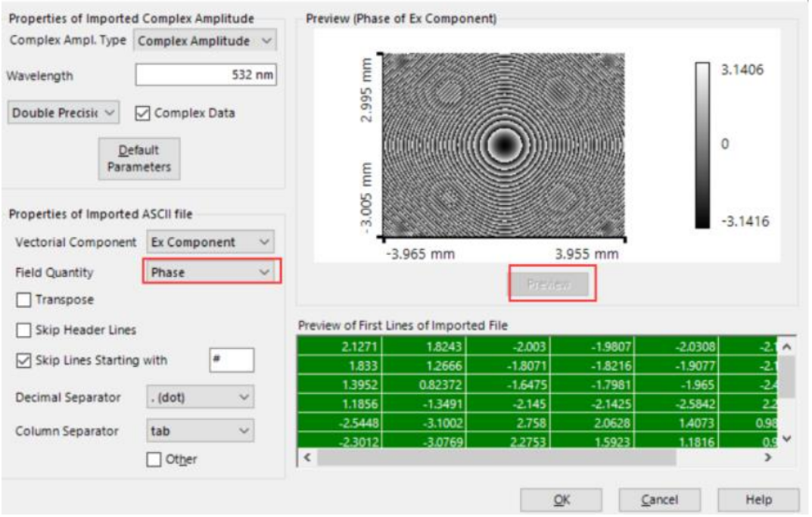Click the grayscale phase colorbar

[702, 144]
